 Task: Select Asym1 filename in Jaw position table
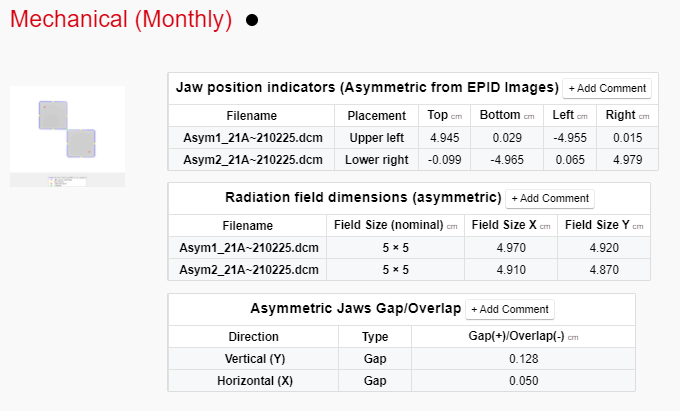(x=251, y=138)
